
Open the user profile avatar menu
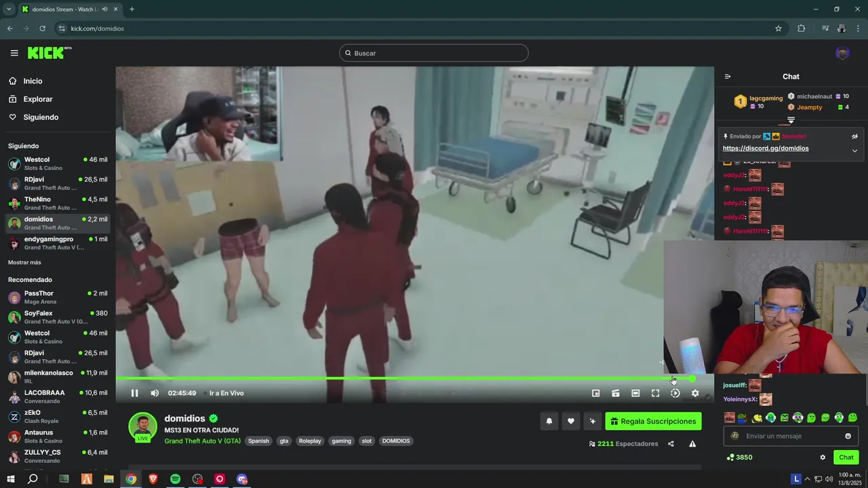pyautogui.click(x=842, y=53)
